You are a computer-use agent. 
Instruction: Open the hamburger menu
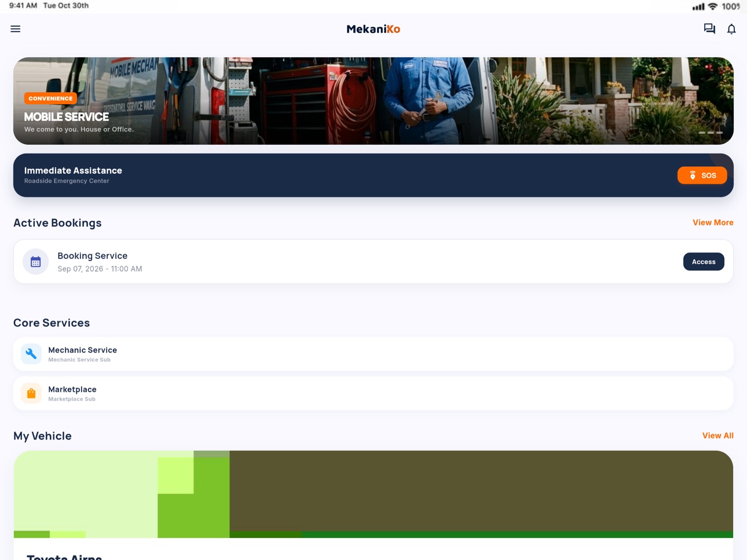pyautogui.click(x=16, y=29)
